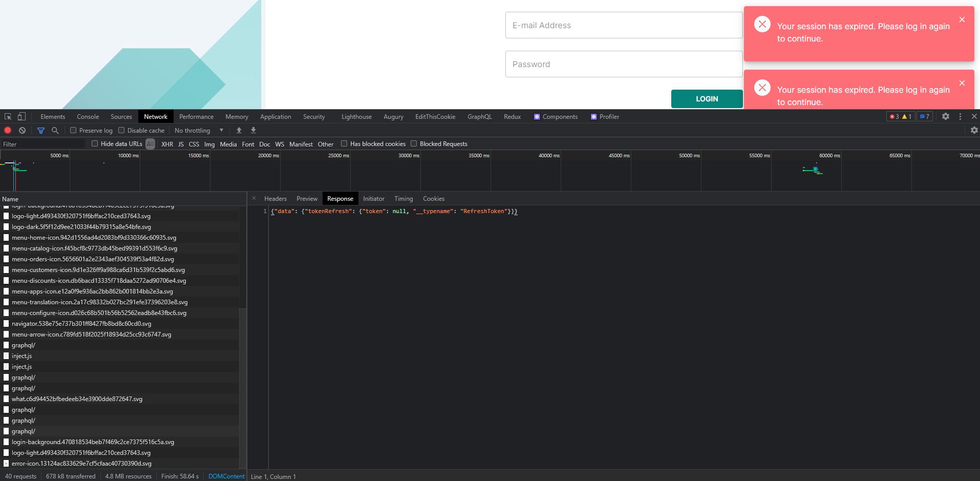Open DevTools more options menu
Image resolution: width=980 pixels, height=481 pixels.
[960, 116]
